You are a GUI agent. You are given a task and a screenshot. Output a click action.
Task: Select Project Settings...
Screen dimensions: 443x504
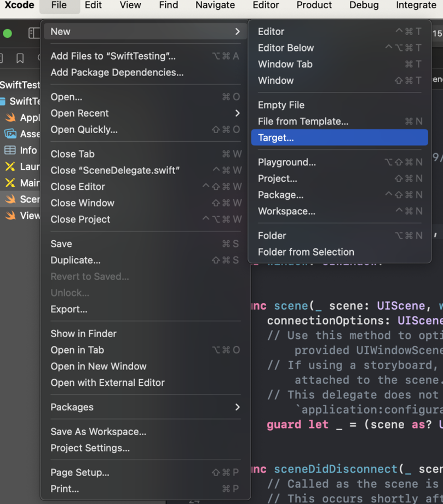point(146,448)
